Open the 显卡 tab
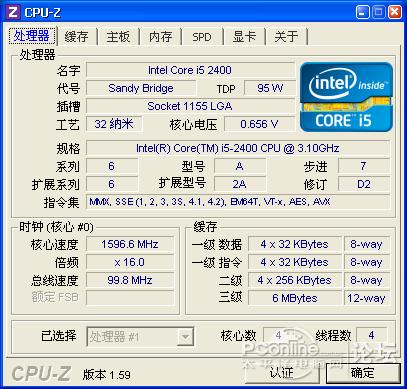Image resolution: width=407 pixels, height=389 pixels. pos(244,36)
